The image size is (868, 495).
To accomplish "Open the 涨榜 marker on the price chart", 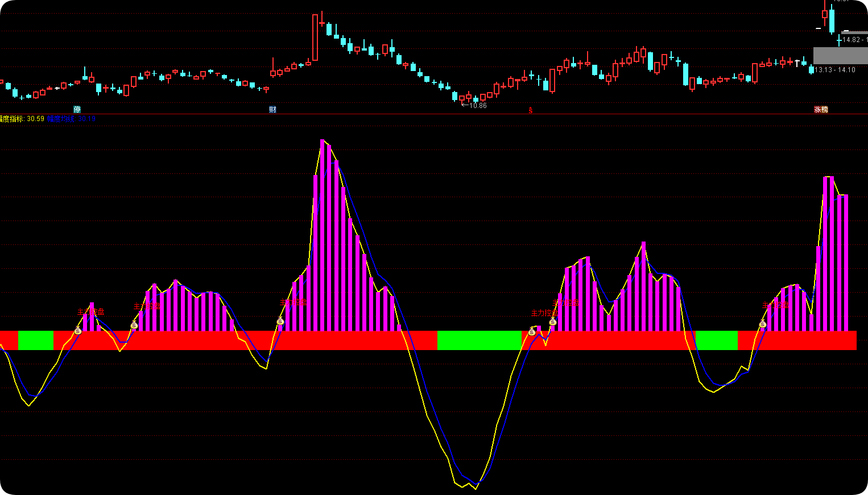I will click(x=821, y=110).
